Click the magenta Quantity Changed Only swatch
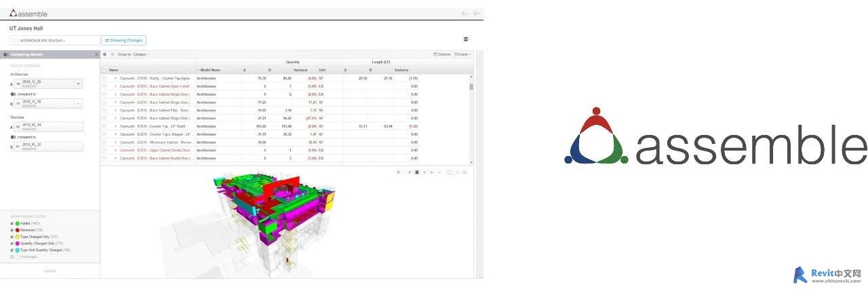 (18, 244)
